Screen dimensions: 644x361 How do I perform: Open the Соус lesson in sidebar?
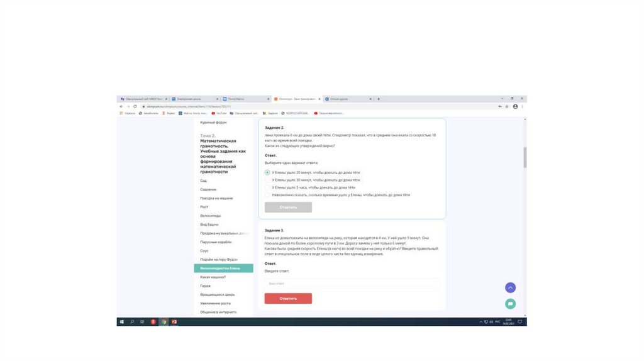click(x=204, y=251)
